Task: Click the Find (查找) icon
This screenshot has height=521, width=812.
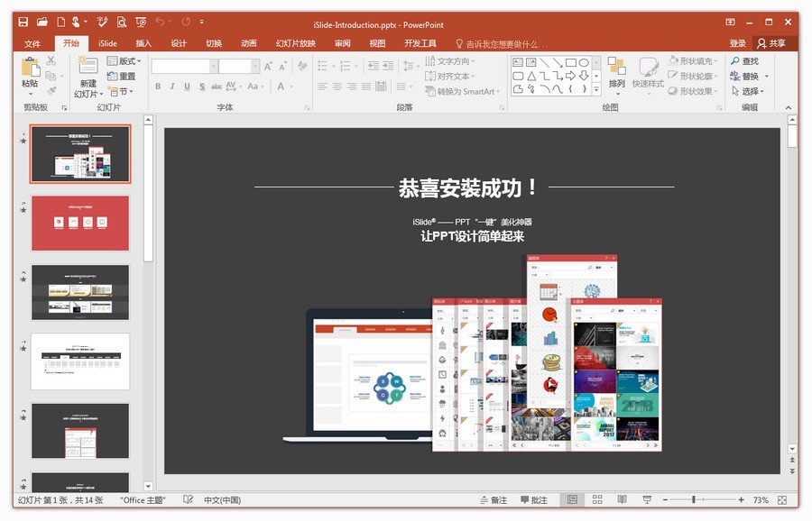Action: point(743,60)
